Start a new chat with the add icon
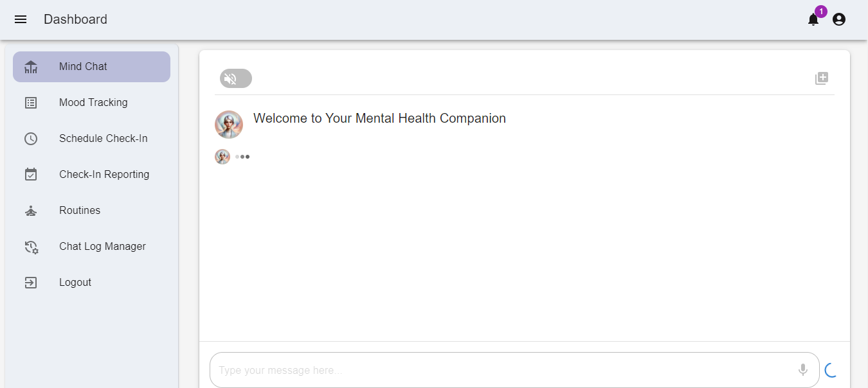 pyautogui.click(x=822, y=78)
